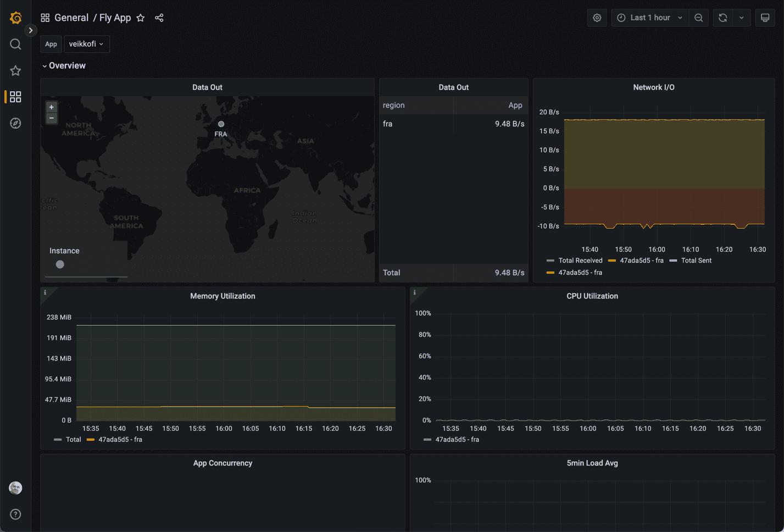Select the 9.48 B/s value in fra row

[x=509, y=124]
